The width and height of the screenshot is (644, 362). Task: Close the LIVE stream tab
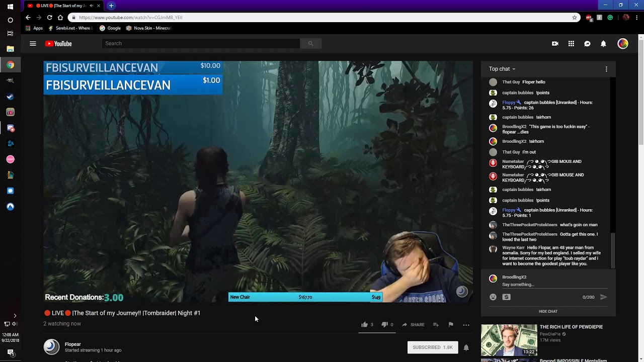[x=99, y=6]
